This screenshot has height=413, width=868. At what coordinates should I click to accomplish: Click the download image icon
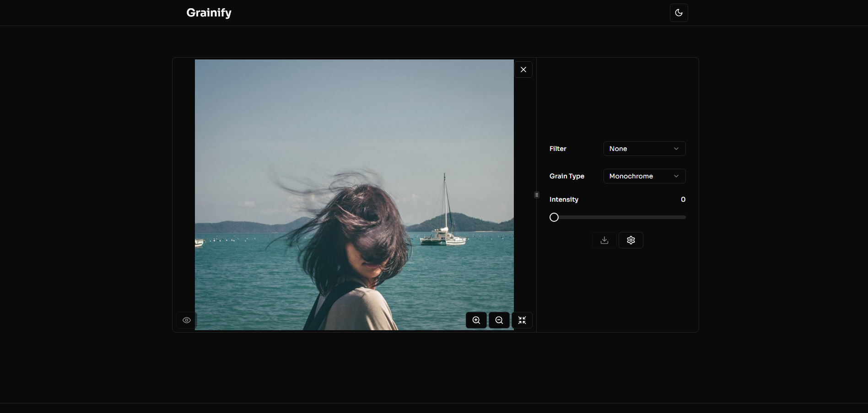click(604, 240)
